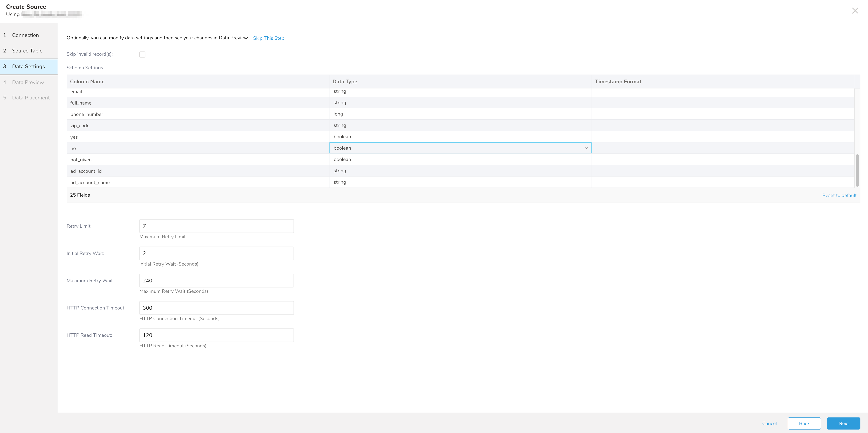Go to Connection step

click(x=25, y=35)
